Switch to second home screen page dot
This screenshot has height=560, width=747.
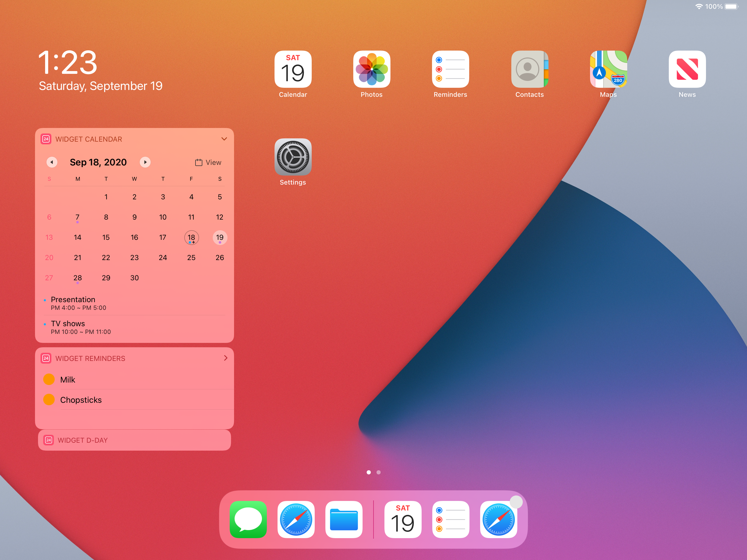pos(379,472)
